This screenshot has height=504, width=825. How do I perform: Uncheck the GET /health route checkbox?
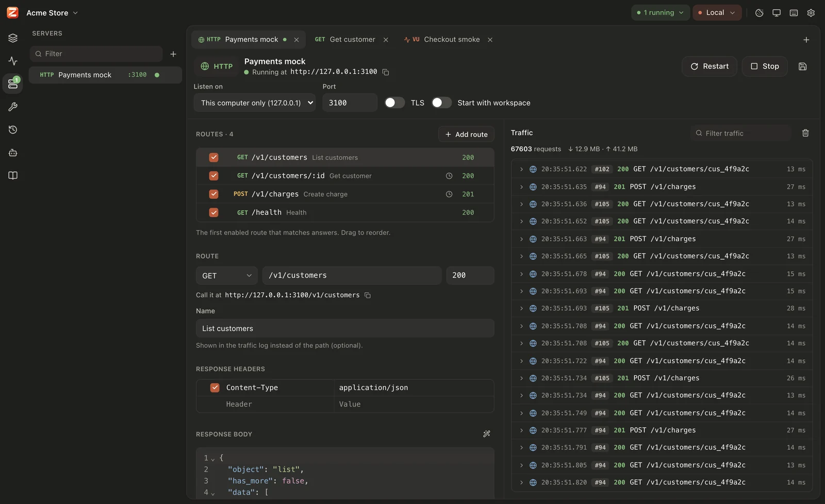coord(213,212)
